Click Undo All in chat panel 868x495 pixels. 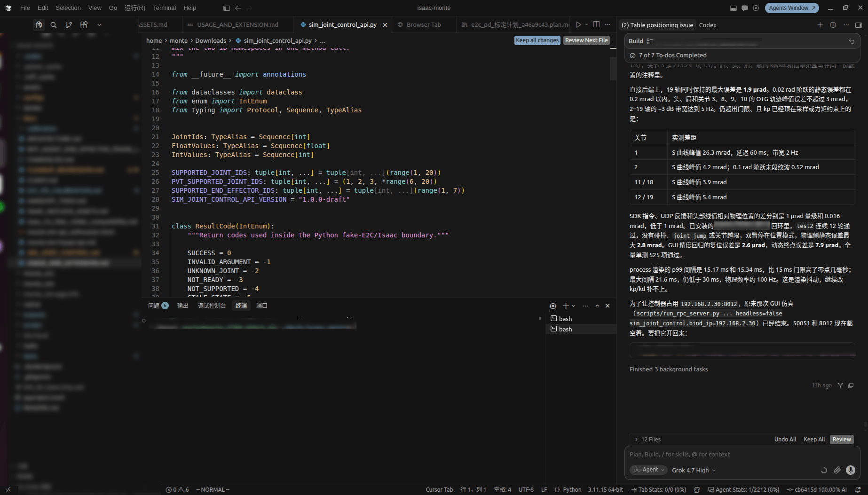tap(785, 439)
